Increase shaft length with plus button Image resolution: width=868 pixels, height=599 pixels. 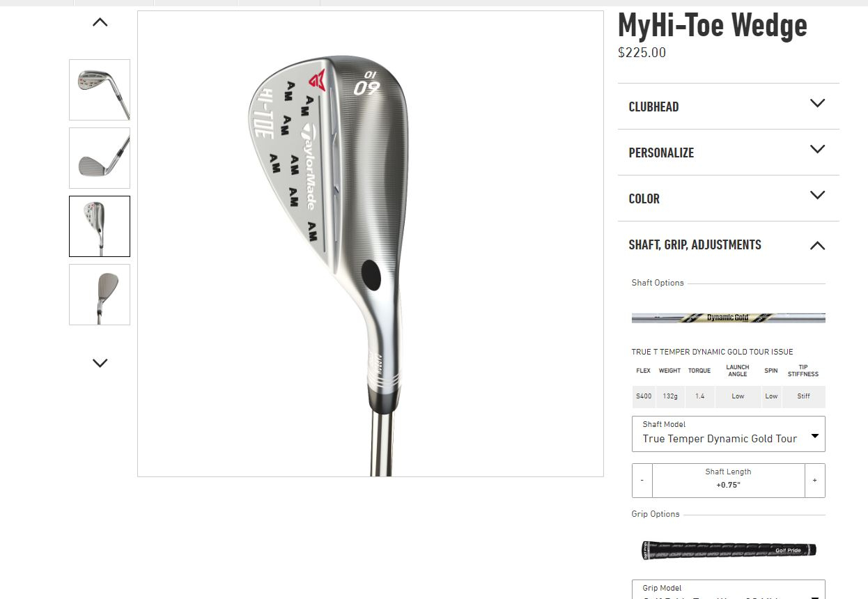pyautogui.click(x=814, y=481)
